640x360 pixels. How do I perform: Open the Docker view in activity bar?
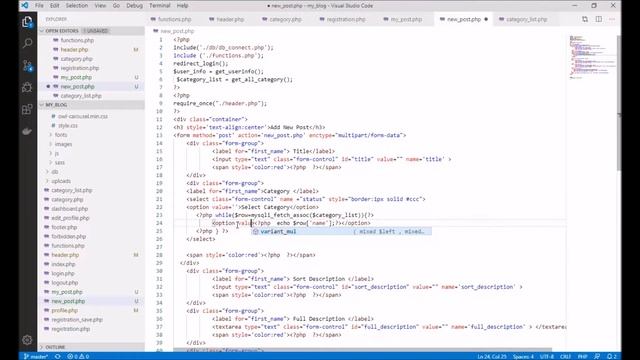27,131
